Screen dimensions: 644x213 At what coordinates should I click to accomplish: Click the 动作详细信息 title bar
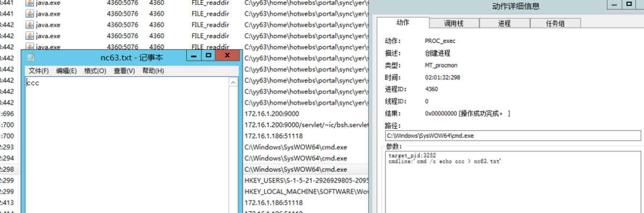(x=516, y=6)
